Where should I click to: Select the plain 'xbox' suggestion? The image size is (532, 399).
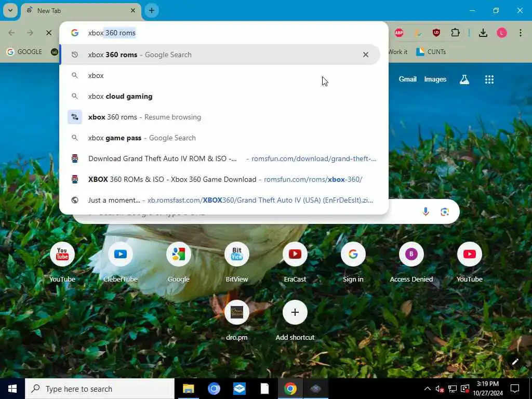tap(220, 75)
